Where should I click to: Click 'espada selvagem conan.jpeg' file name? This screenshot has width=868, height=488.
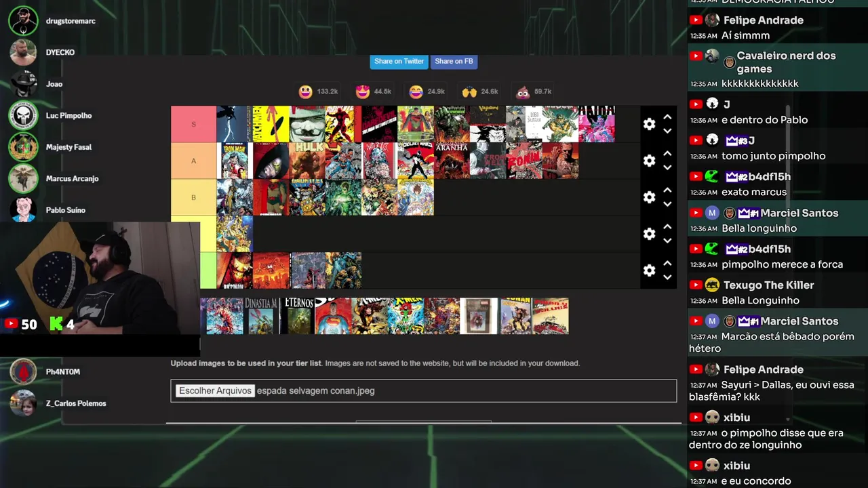[315, 391]
